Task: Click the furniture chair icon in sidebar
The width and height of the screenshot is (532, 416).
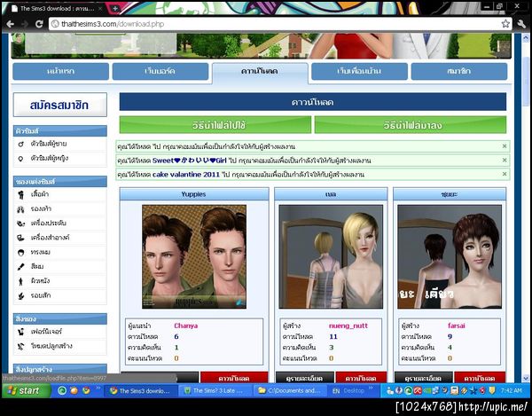Action: tap(20, 332)
